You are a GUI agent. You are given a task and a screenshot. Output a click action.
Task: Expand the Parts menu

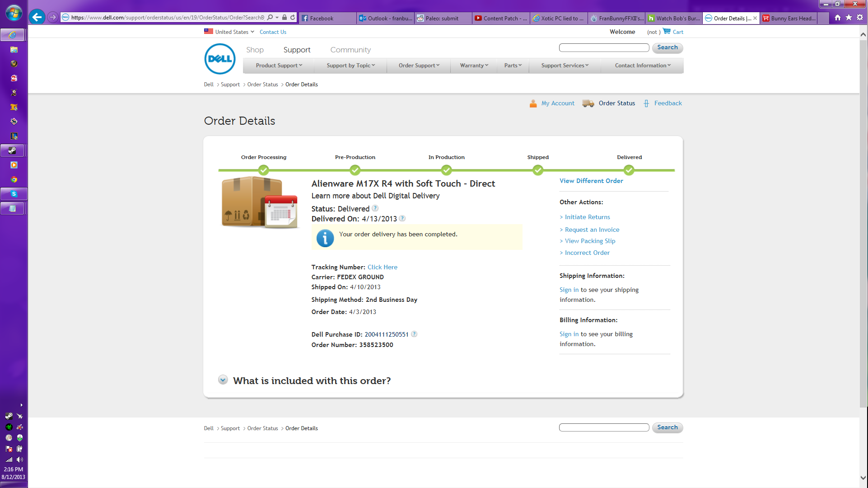point(513,66)
